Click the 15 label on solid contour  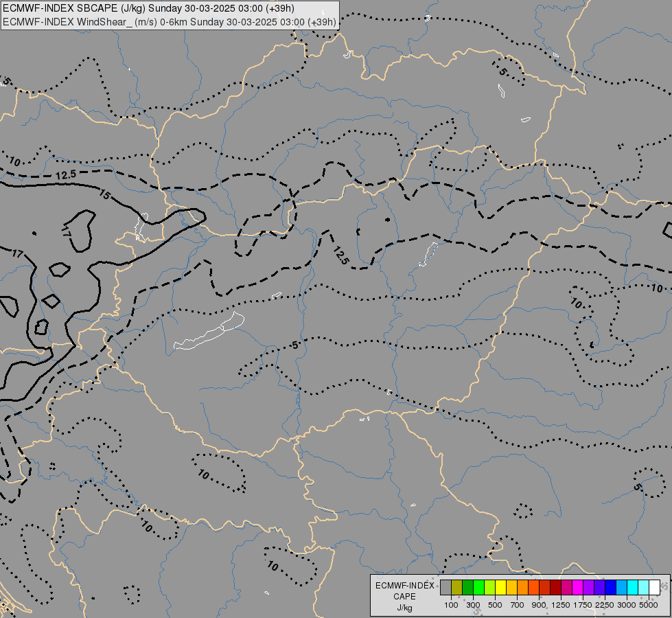coord(104,195)
